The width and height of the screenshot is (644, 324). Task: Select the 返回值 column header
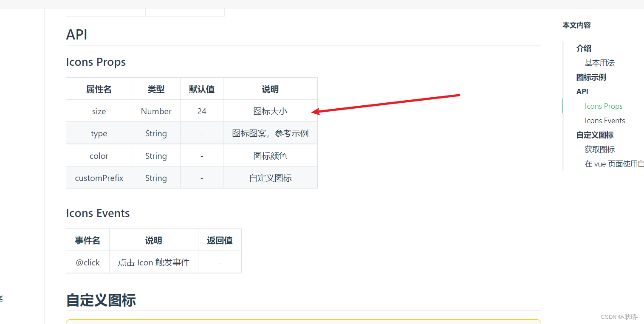pyautogui.click(x=220, y=240)
